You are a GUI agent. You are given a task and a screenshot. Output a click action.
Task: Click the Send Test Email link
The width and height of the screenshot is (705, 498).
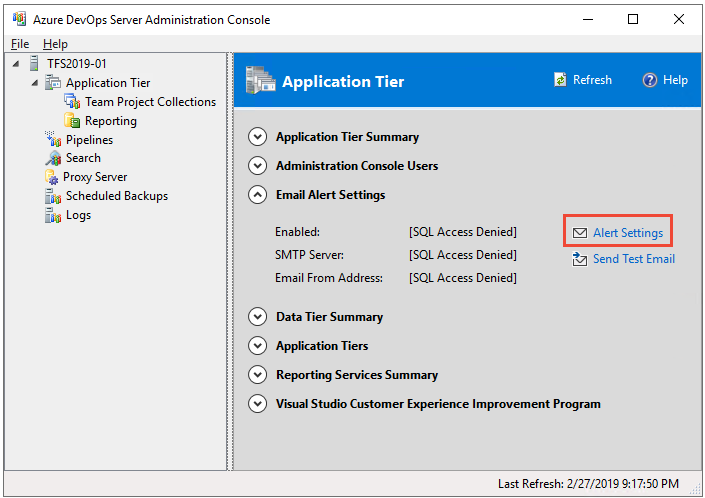coord(634,259)
